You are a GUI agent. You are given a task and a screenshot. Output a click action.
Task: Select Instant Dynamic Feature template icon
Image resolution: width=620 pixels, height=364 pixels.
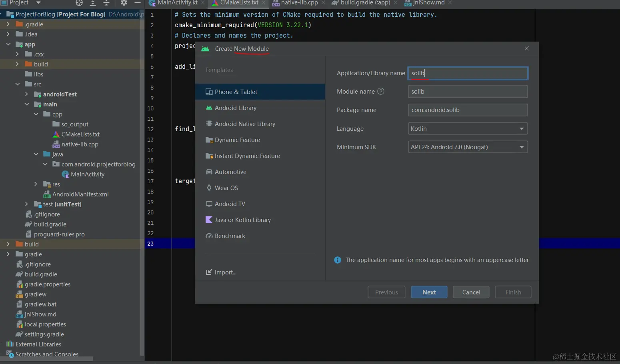click(209, 156)
